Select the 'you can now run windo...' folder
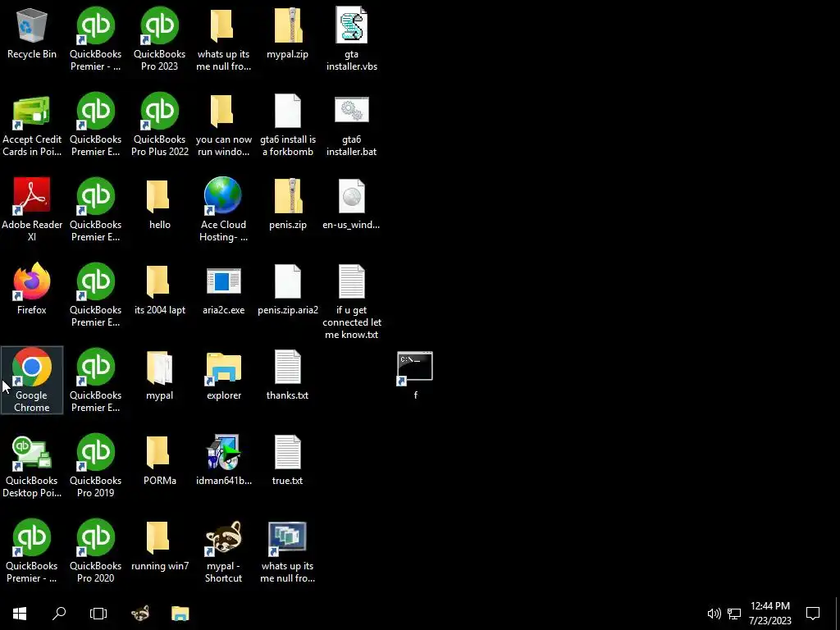Screen dimensions: 840x630 tap(223, 126)
